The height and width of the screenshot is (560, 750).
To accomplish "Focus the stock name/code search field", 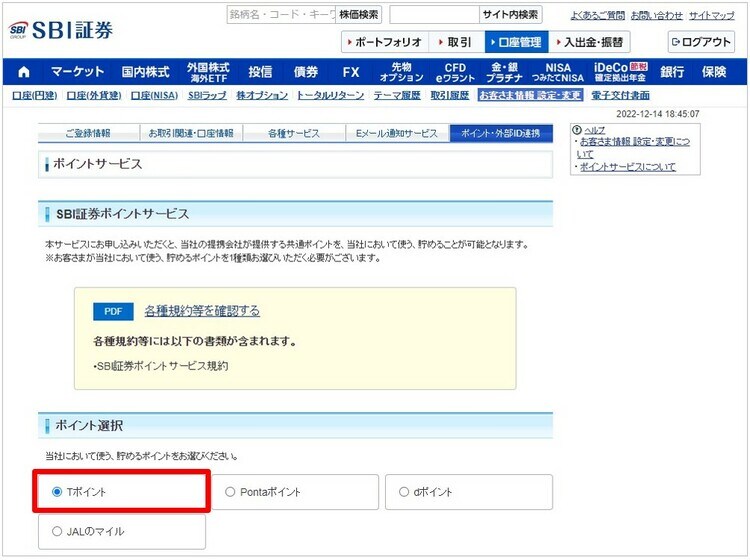I will point(282,15).
